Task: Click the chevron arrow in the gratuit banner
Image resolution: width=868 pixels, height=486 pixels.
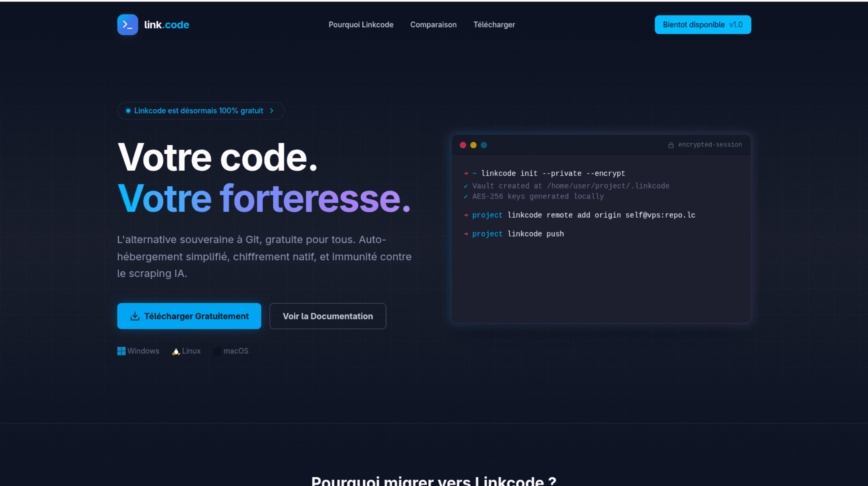Action: tap(272, 111)
